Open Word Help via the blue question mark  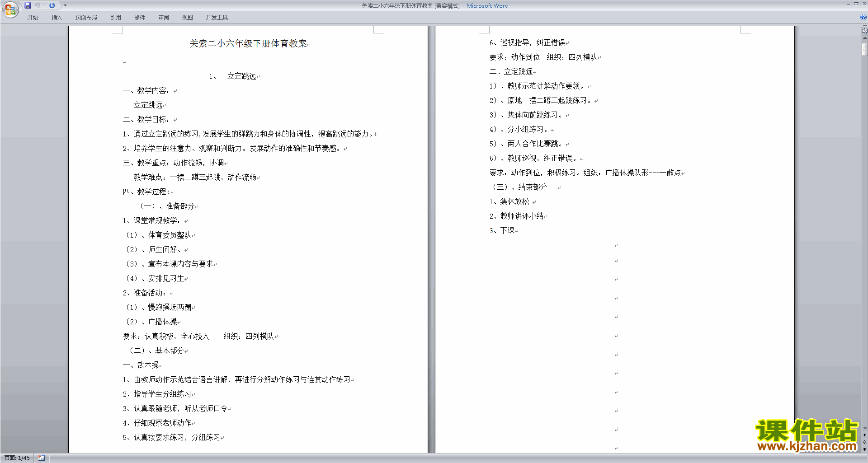[863, 17]
